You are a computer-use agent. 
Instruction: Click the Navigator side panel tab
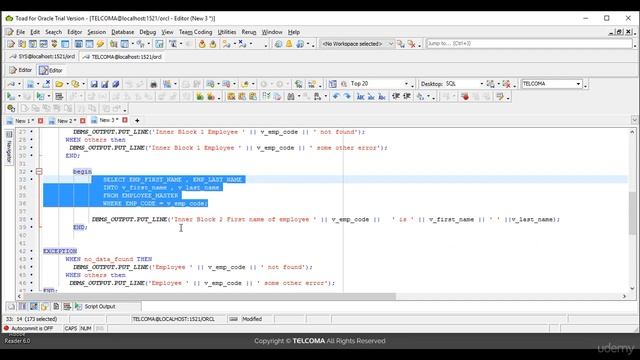[x=9, y=148]
